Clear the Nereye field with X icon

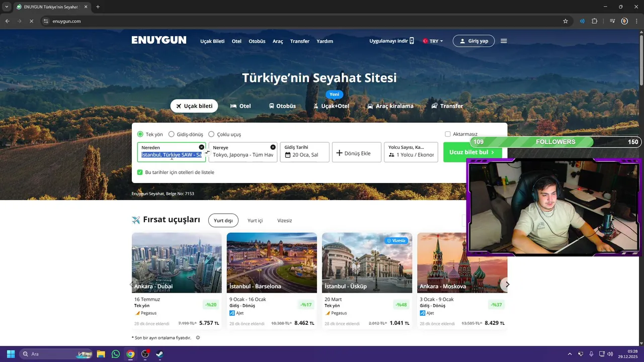tap(273, 147)
